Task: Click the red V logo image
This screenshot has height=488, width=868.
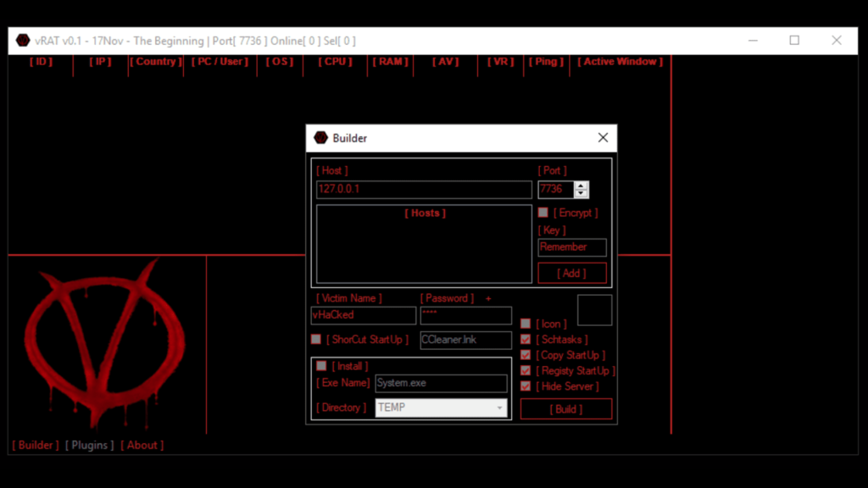Action: [x=105, y=344]
